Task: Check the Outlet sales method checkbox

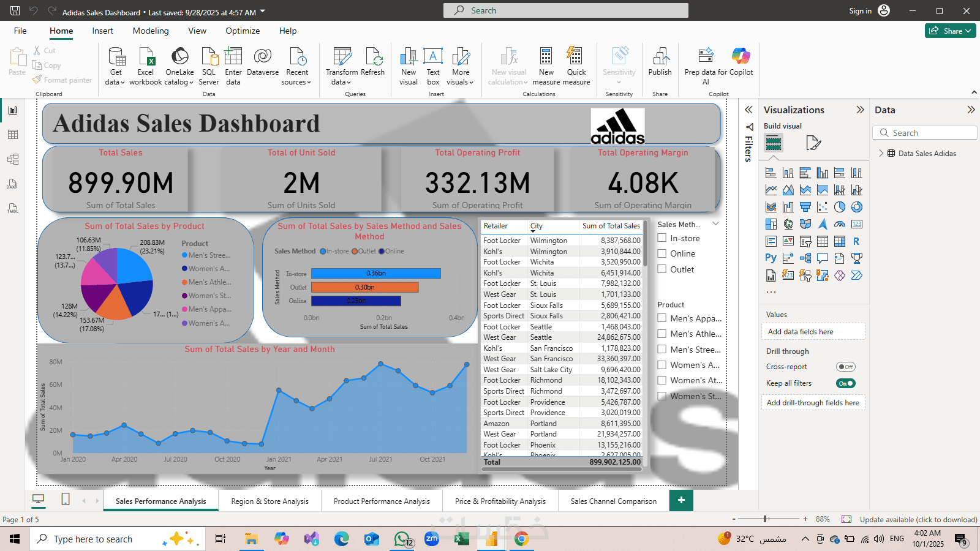Action: pyautogui.click(x=662, y=269)
